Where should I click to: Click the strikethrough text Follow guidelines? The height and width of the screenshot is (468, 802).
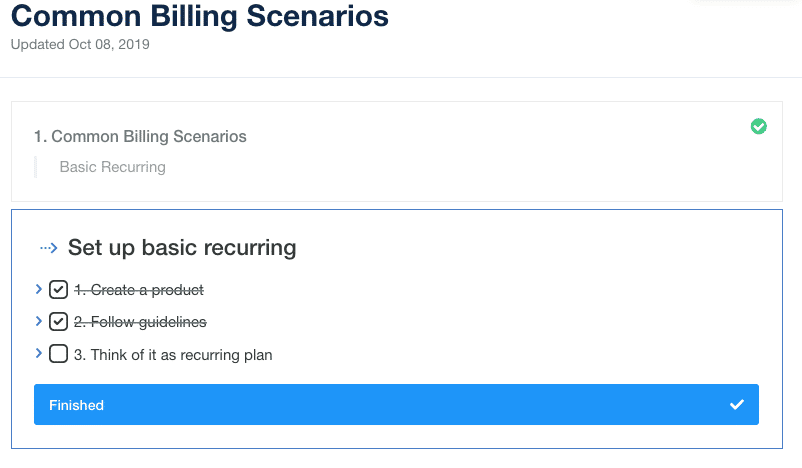click(x=140, y=322)
